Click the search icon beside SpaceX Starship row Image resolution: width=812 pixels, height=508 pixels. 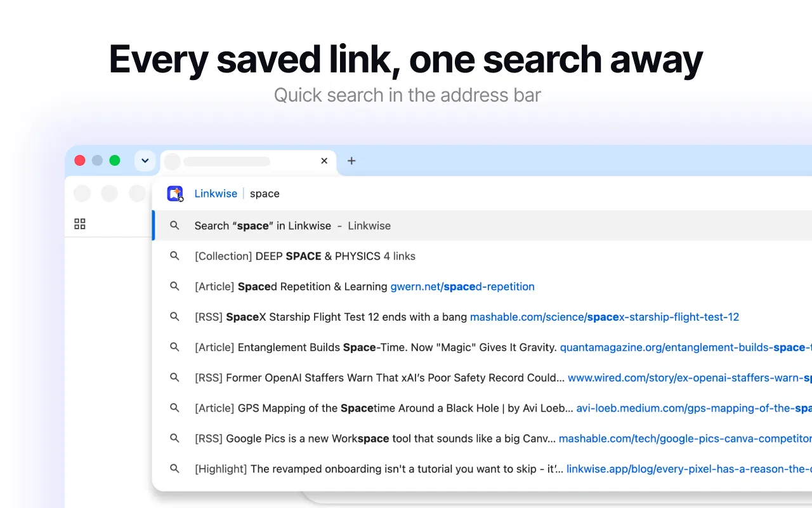[174, 317]
